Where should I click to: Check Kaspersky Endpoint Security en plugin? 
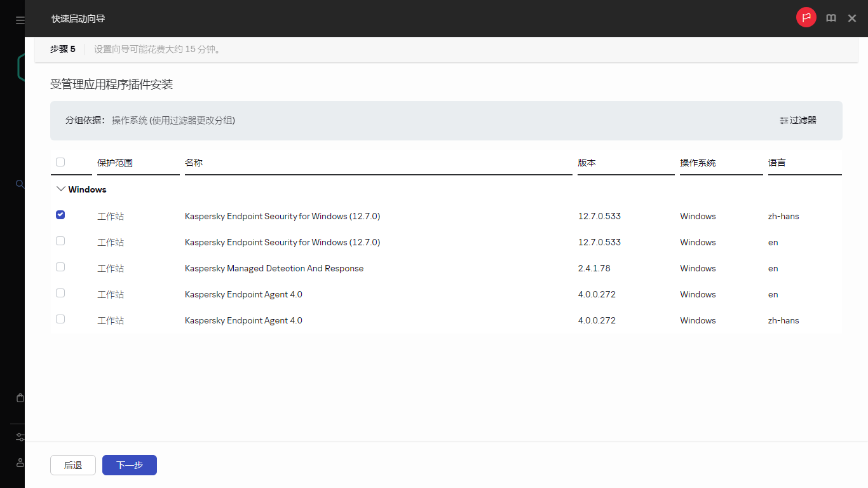(x=60, y=241)
